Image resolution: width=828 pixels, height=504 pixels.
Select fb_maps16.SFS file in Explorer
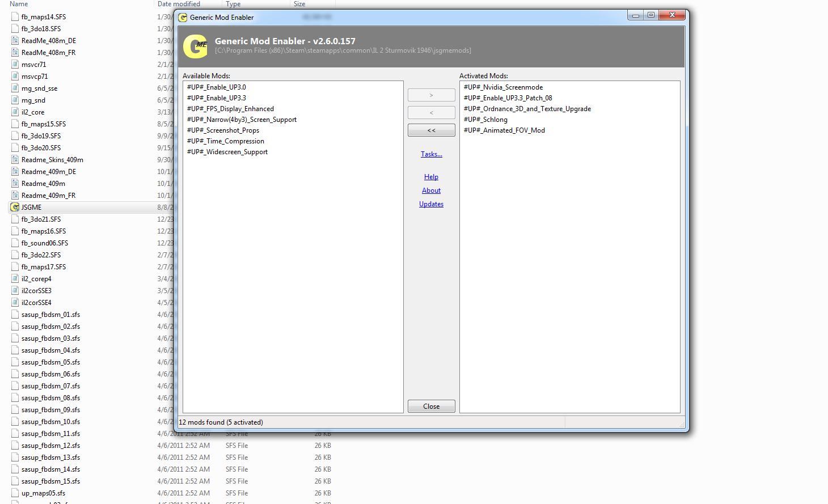click(x=44, y=231)
